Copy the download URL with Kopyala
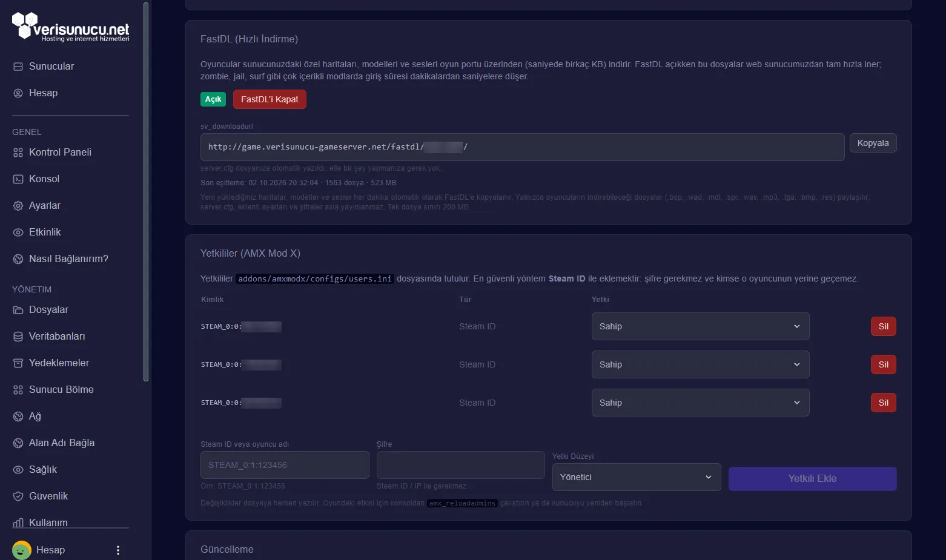This screenshot has width=946, height=560. point(873,143)
